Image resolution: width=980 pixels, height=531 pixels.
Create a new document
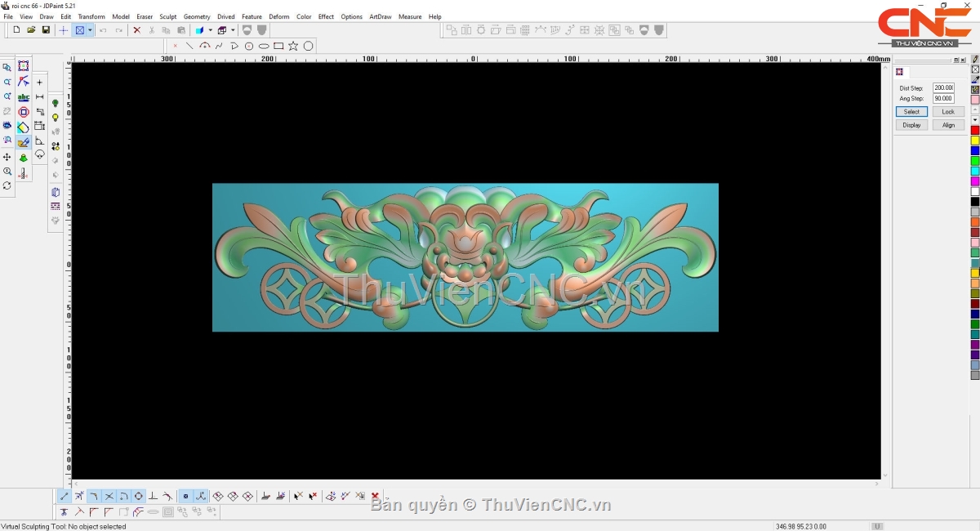16,30
